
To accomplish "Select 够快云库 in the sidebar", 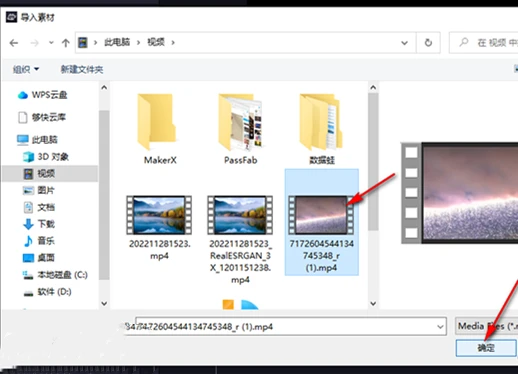I will [49, 117].
